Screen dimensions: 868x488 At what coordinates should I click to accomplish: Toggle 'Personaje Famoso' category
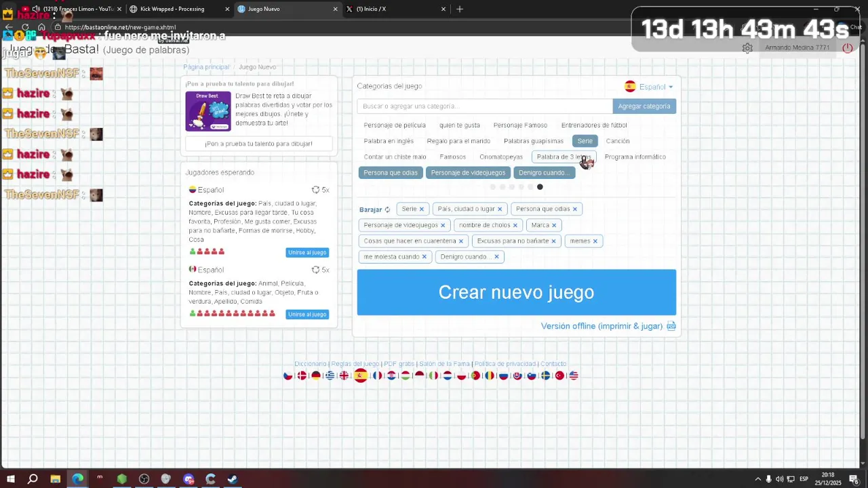(x=520, y=125)
